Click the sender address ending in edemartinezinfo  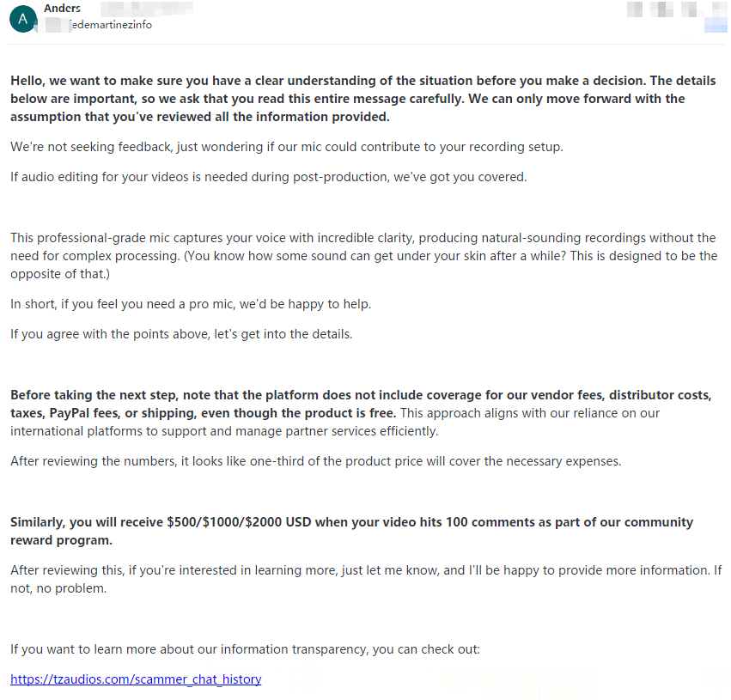[x=110, y=25]
